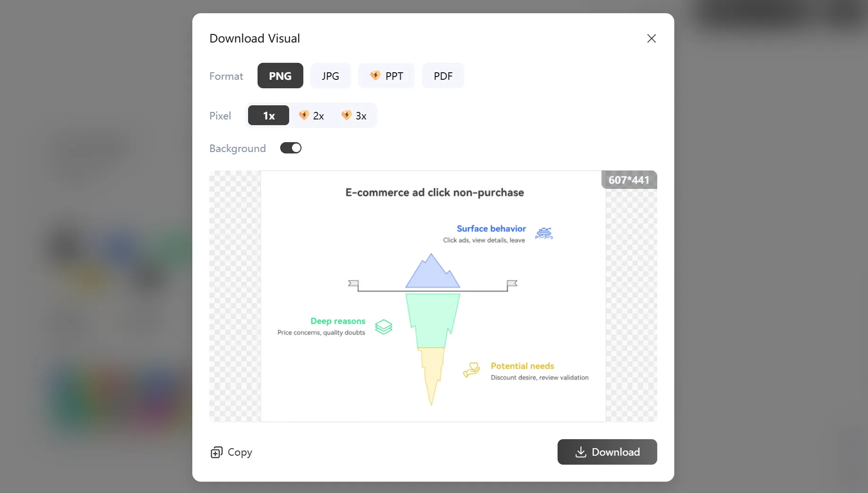Switch format to PDF

click(x=443, y=76)
